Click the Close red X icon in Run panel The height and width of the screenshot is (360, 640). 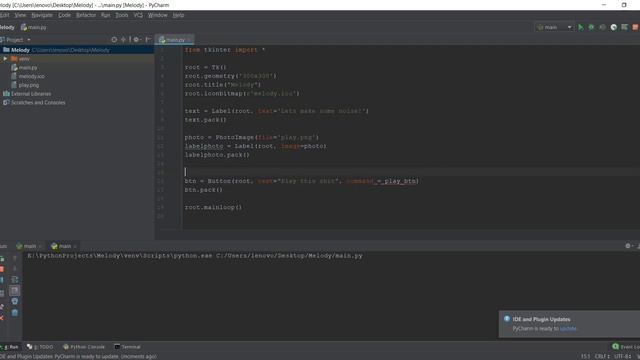[2, 318]
